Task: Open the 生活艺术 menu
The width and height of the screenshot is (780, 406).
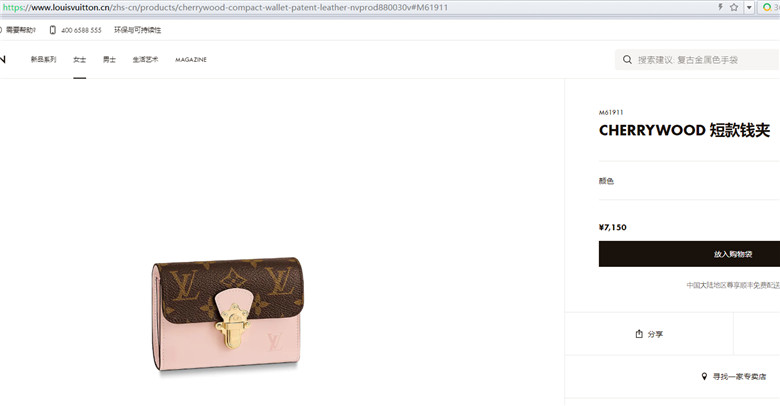Action: pos(145,59)
